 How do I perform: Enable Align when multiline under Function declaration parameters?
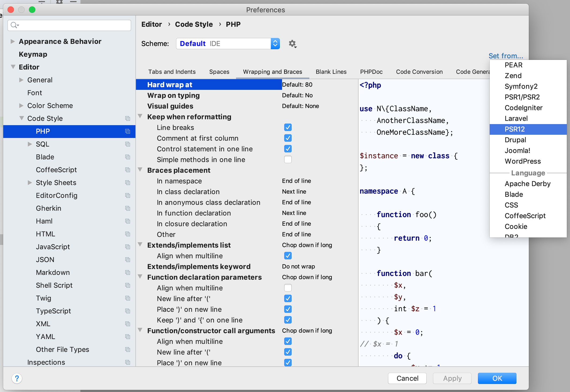click(288, 288)
